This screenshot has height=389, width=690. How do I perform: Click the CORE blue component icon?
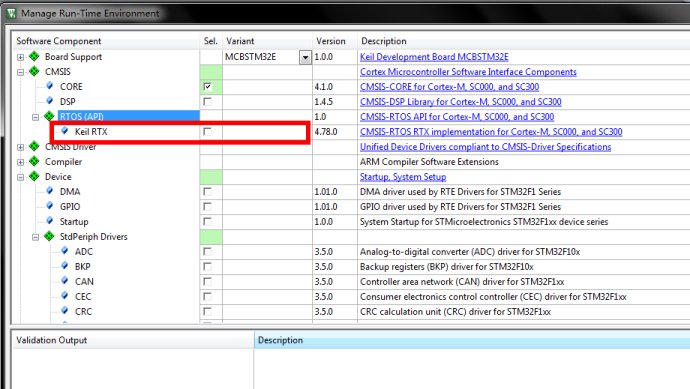point(49,85)
